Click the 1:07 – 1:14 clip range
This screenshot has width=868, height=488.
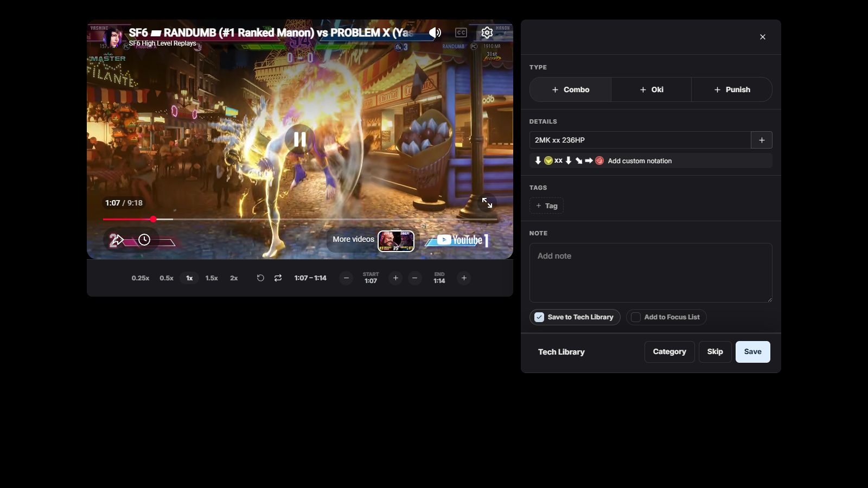[310, 278]
